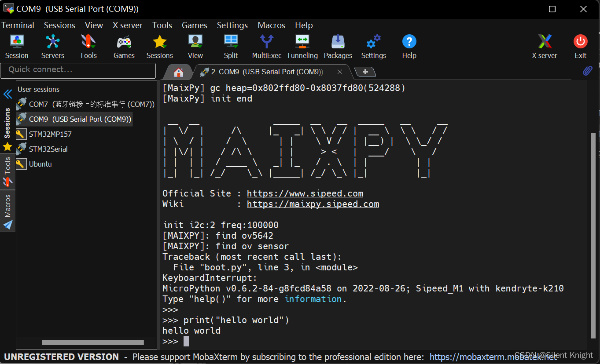Screen dimensions: 600x364
Task: Click the View toolbar icon
Action: tap(195, 47)
